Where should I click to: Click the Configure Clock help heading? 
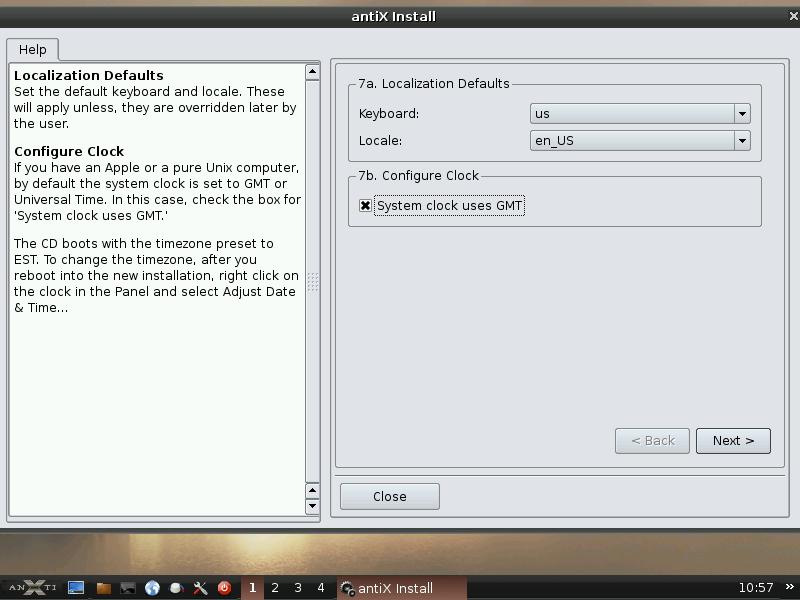tap(69, 152)
